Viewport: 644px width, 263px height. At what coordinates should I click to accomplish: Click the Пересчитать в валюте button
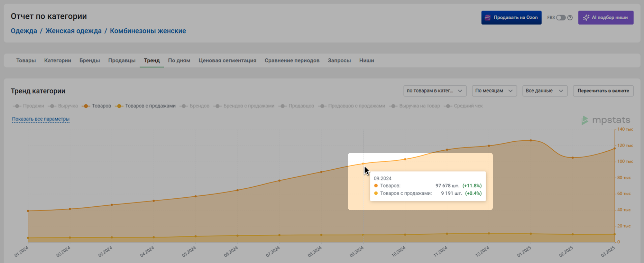pyautogui.click(x=603, y=91)
